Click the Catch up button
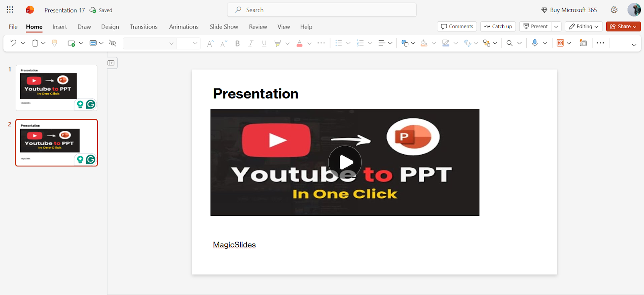The height and width of the screenshot is (295, 644). (x=498, y=27)
